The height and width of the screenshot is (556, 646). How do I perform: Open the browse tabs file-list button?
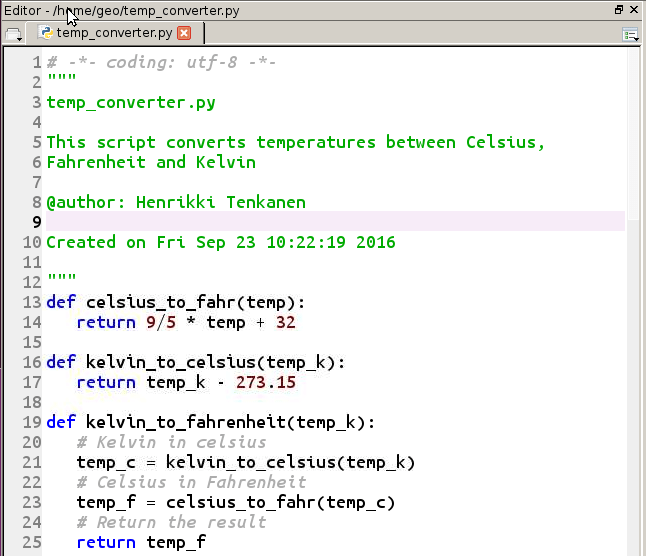point(14,35)
